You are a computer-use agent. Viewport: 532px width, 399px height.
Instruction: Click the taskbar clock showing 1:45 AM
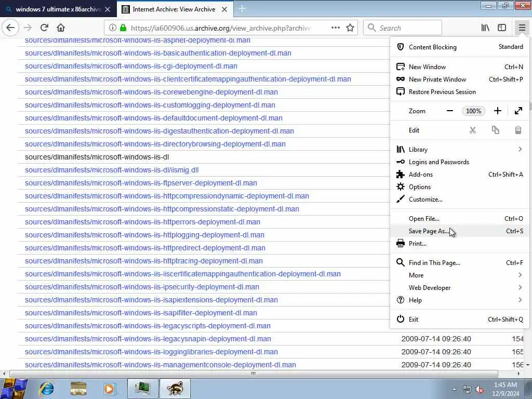(x=506, y=389)
